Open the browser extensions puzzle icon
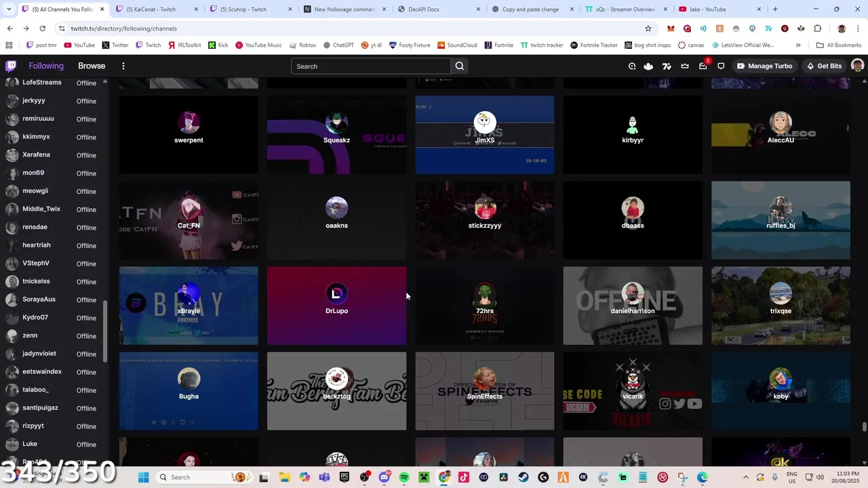 [817, 28]
